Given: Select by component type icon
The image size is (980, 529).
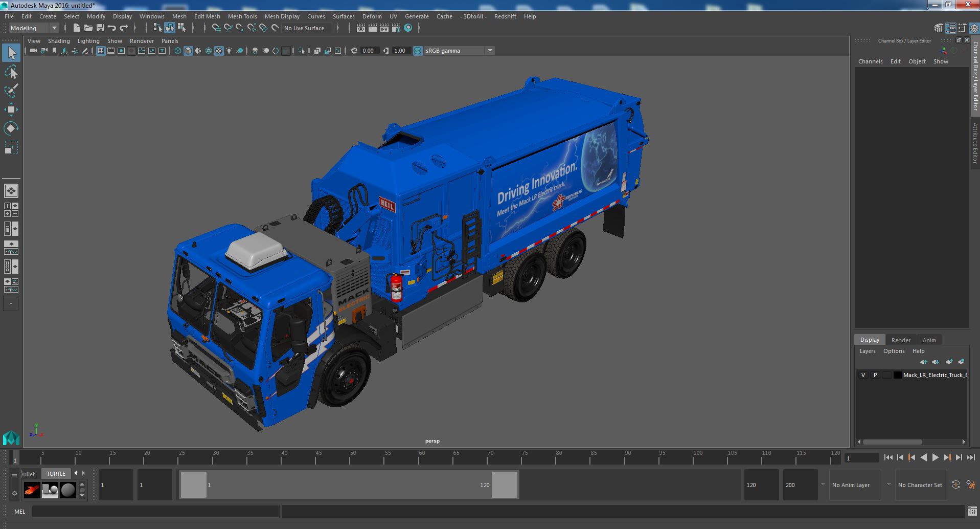Looking at the screenshot, I should (181, 28).
